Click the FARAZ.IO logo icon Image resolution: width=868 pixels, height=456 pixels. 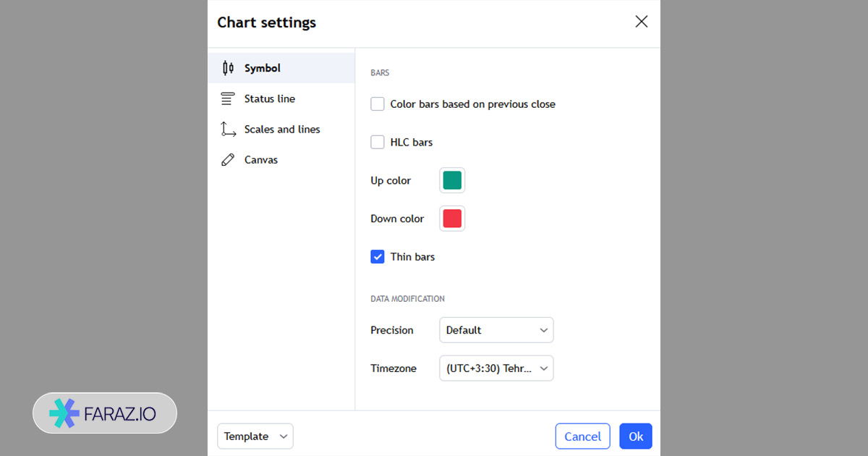[64, 413]
